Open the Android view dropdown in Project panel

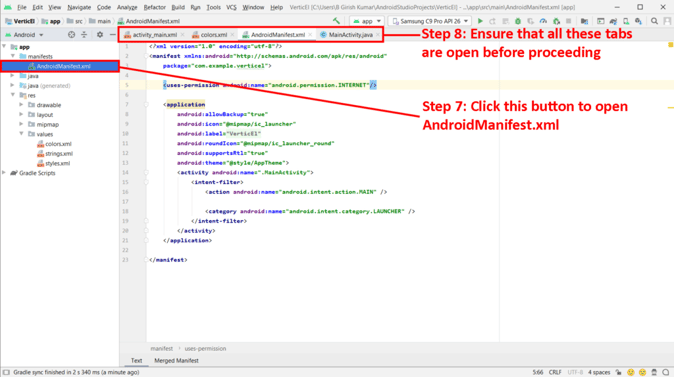(25, 35)
